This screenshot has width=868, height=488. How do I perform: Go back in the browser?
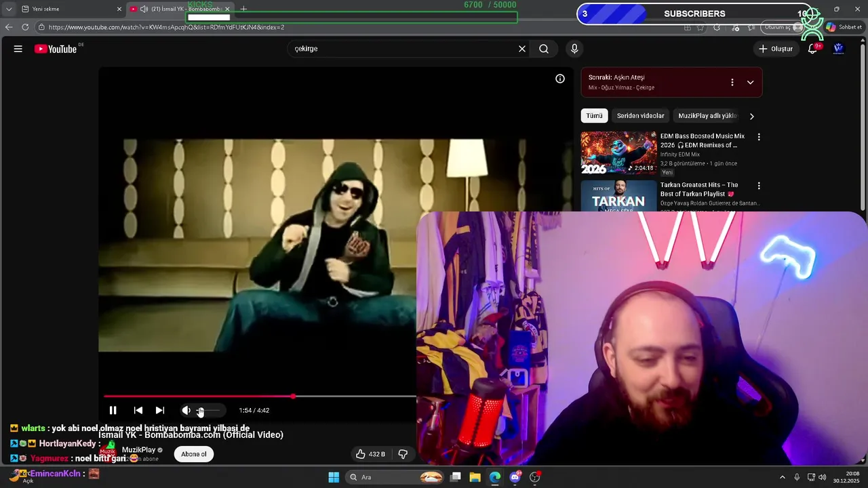9,27
